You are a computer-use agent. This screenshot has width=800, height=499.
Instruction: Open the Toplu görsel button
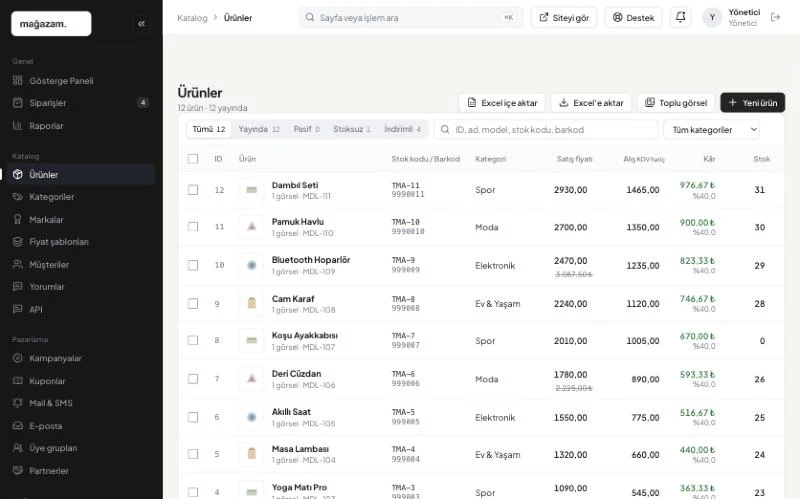coord(676,103)
